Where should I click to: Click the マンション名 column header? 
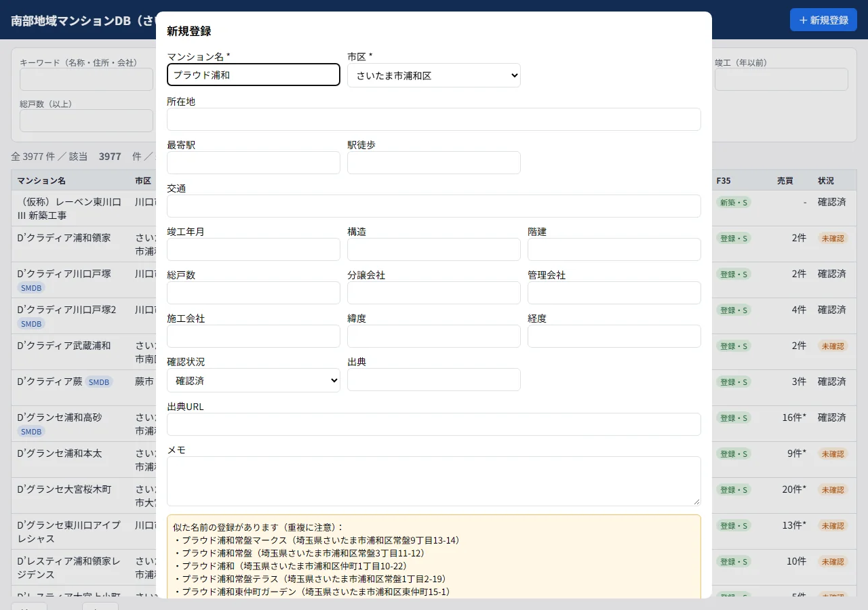[41, 181]
